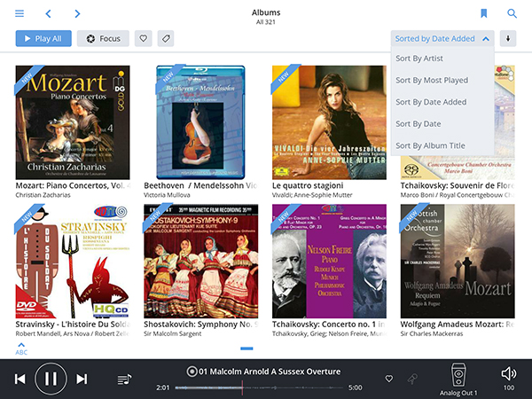Seek within the track progress waveform
This screenshot has width=532, height=399.
click(x=260, y=387)
